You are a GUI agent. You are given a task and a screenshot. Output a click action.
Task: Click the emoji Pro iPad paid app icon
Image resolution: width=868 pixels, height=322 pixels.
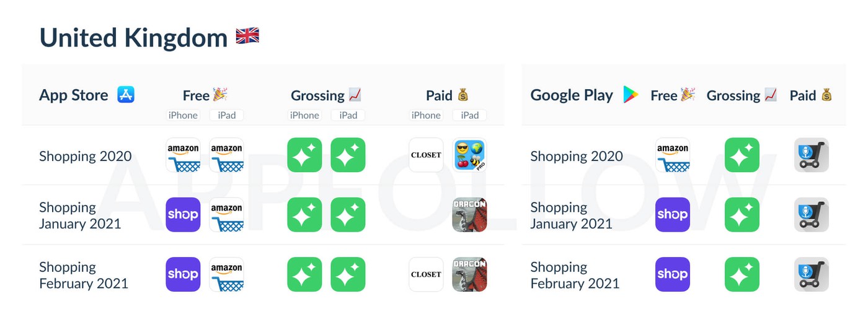(x=469, y=155)
